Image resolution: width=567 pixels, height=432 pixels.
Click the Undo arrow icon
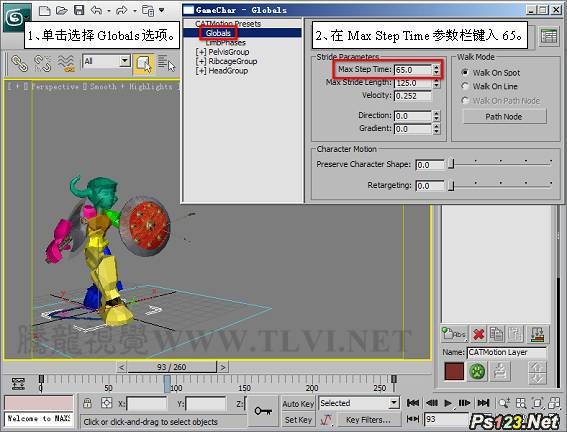(96, 10)
